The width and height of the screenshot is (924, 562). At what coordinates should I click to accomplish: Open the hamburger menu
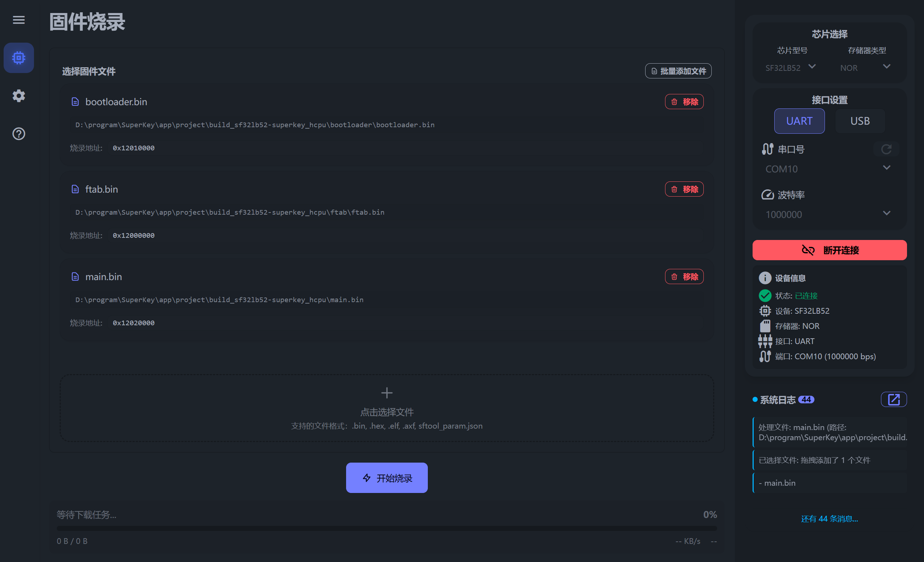click(x=19, y=20)
